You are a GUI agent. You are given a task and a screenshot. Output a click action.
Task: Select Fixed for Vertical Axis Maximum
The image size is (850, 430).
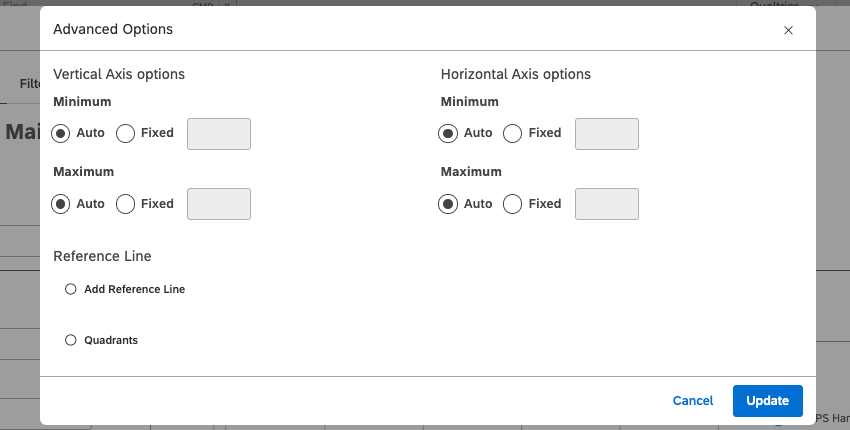point(126,204)
